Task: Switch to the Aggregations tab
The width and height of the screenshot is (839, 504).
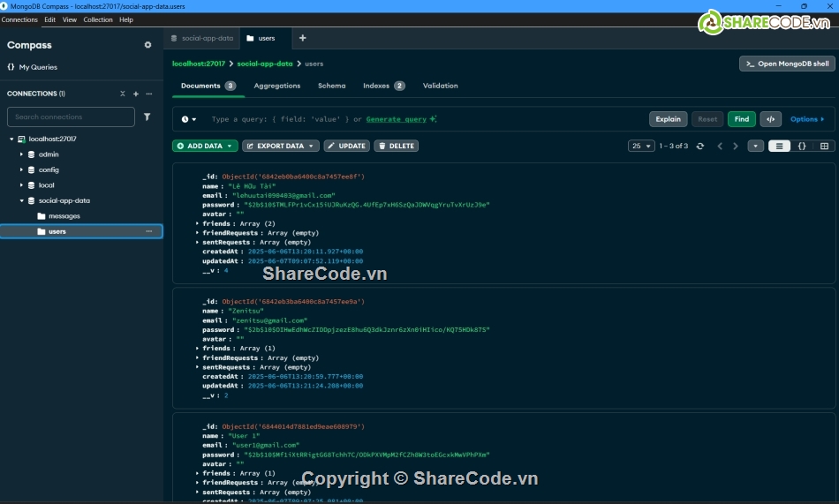Action: click(x=277, y=86)
